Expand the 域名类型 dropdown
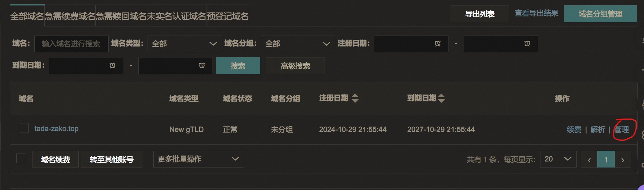This screenshot has height=190, width=644. (x=185, y=44)
